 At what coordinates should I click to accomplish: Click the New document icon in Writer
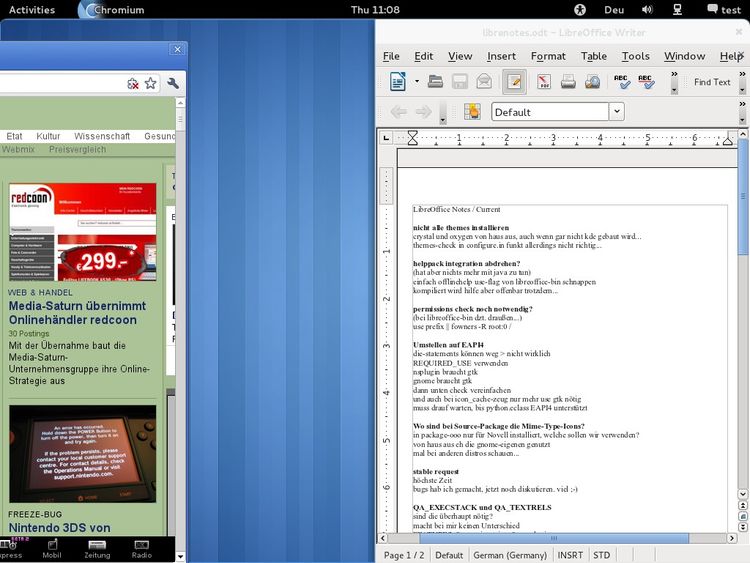(398, 82)
